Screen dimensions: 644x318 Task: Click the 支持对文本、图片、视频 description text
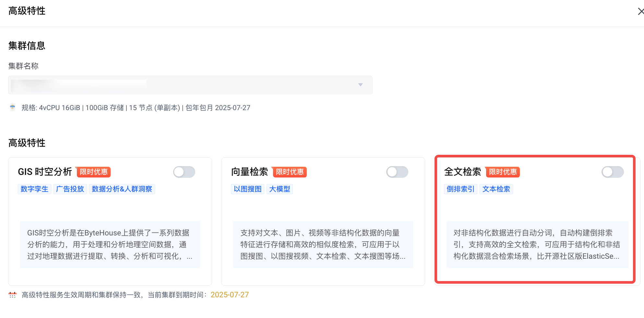323,244
